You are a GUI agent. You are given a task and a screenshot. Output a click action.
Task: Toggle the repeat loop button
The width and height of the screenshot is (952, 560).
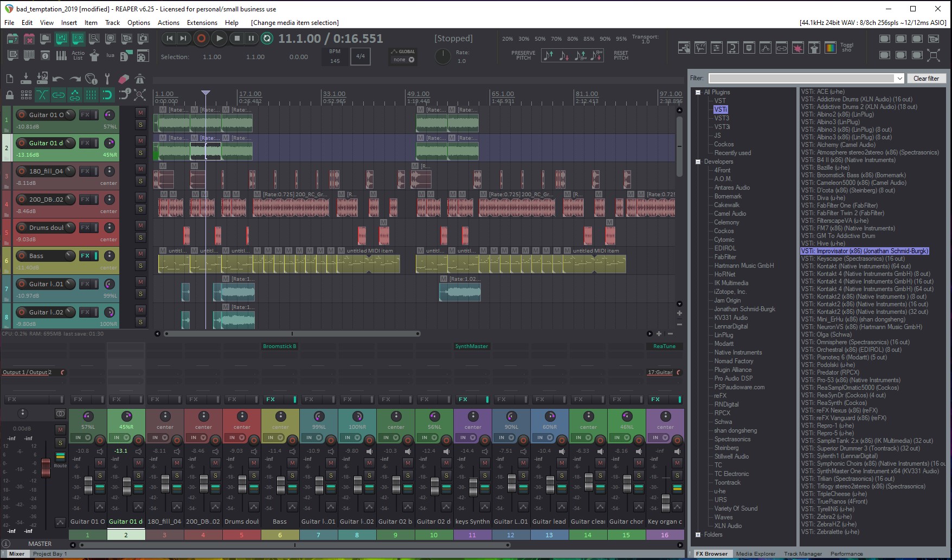267,38
